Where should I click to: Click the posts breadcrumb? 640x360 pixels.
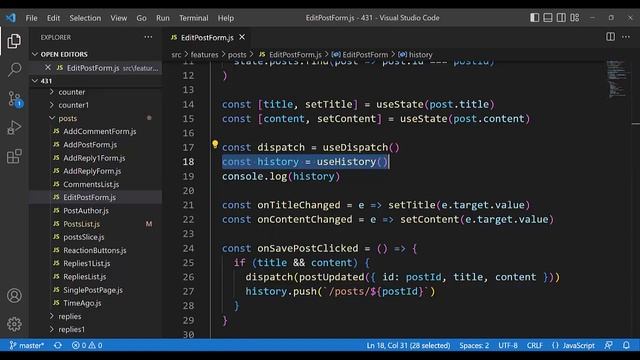pos(237,55)
